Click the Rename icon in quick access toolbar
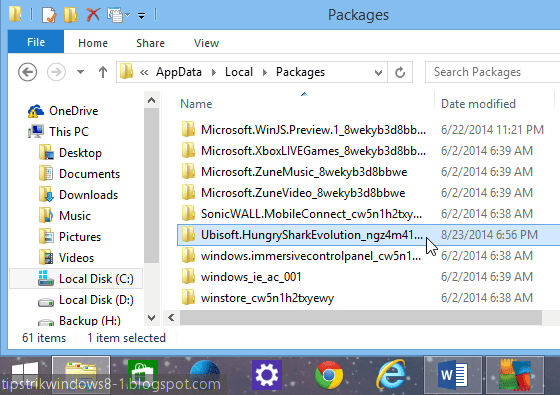The image size is (560, 395). [x=116, y=15]
